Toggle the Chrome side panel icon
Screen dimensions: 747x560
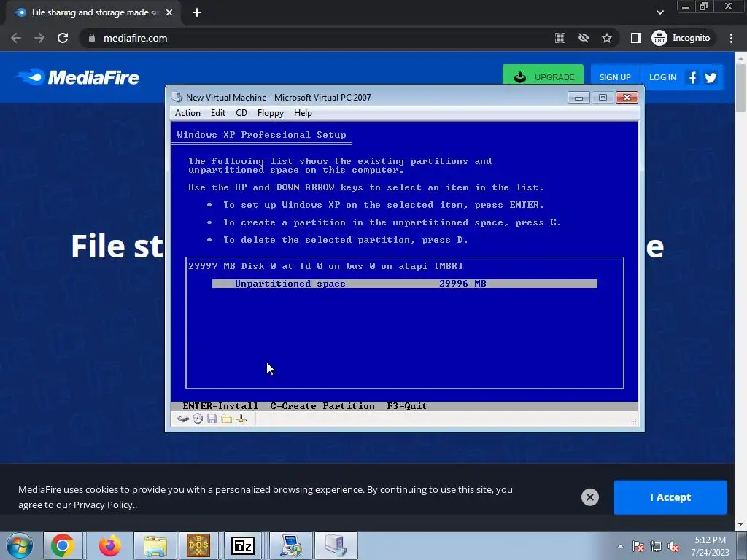636,38
